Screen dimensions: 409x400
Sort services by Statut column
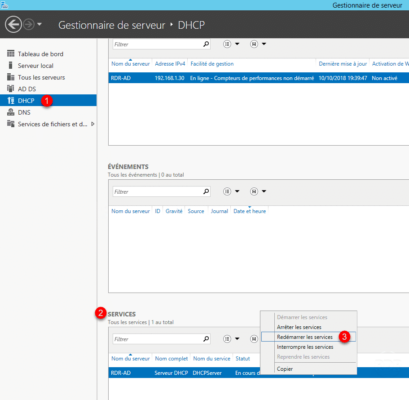click(243, 358)
